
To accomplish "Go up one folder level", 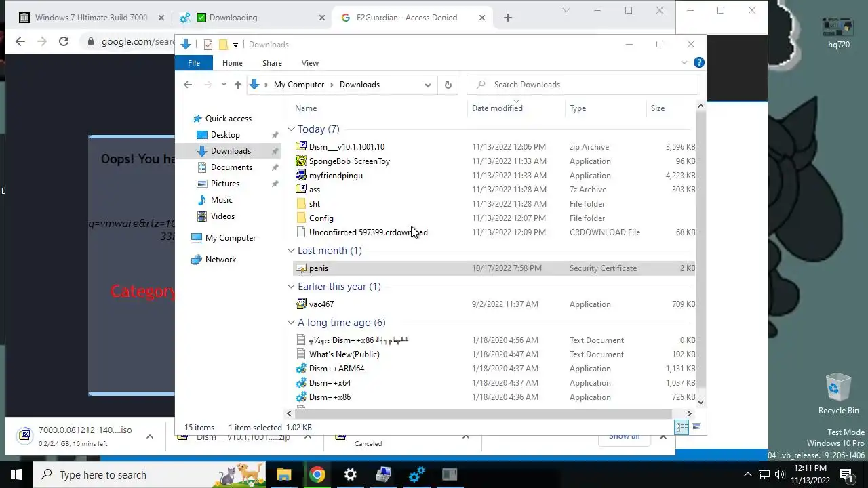I will coord(237,85).
